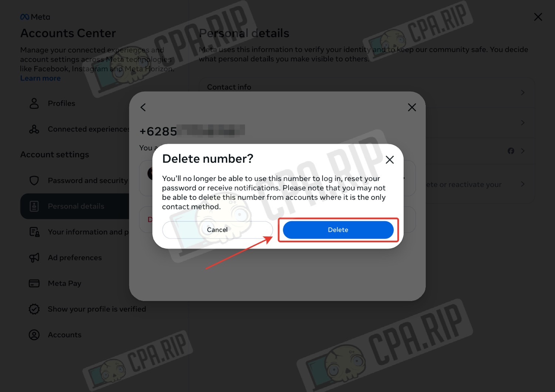Expand the row below Contact info
The height and width of the screenshot is (392, 555).
point(522,123)
